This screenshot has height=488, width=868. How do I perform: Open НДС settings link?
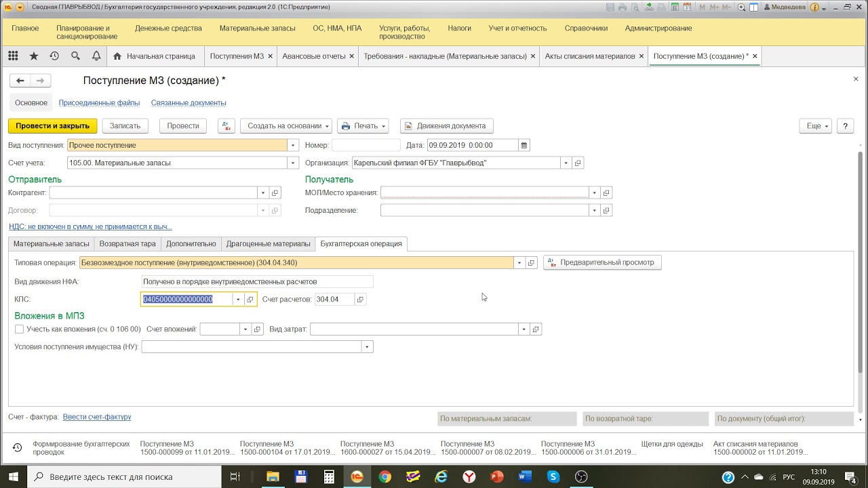[90, 227]
